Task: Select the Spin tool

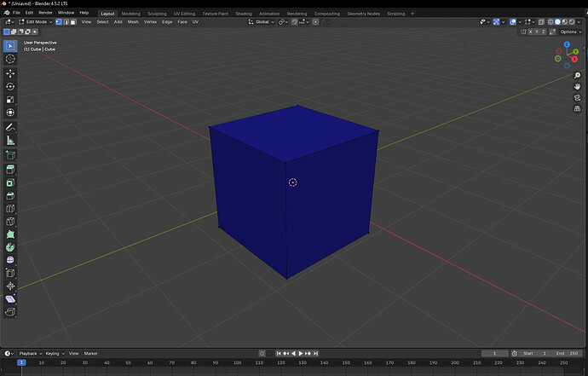Action: pyautogui.click(x=10, y=247)
